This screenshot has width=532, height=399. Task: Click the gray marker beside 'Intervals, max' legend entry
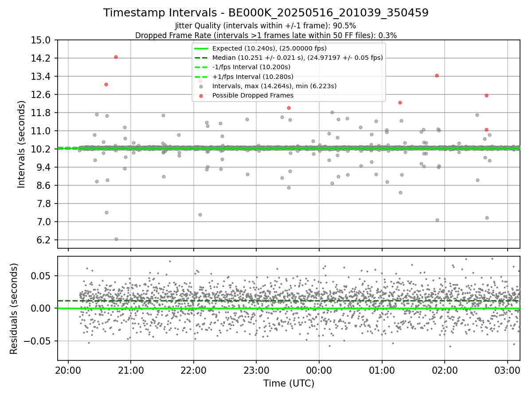[201, 86]
